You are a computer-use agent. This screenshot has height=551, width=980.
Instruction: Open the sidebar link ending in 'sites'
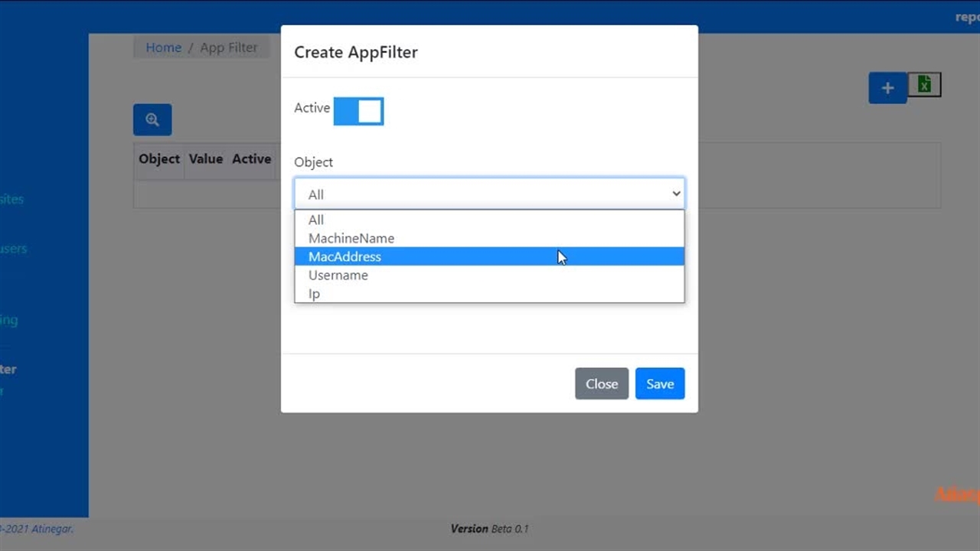11,199
